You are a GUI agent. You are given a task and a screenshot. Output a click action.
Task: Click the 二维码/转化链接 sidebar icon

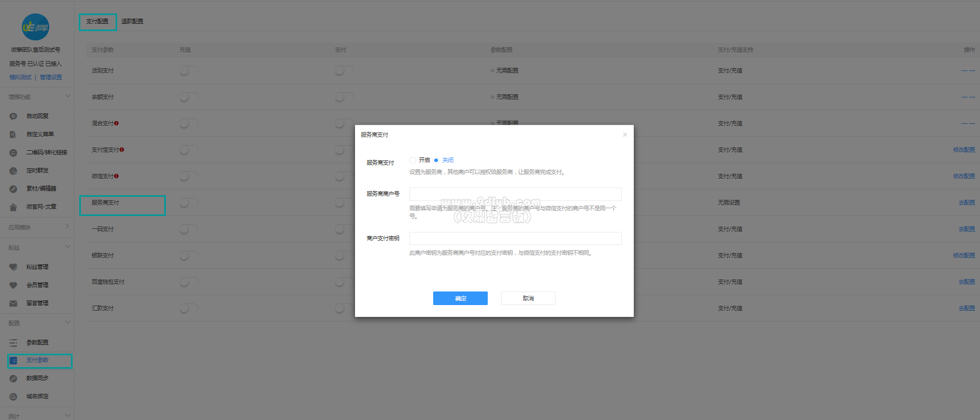pos(13,153)
